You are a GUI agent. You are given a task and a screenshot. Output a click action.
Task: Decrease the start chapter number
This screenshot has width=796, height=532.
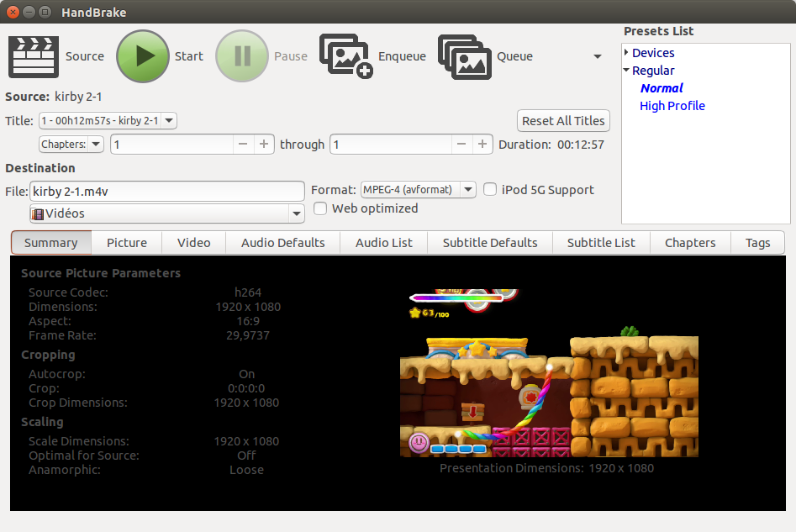(243, 145)
